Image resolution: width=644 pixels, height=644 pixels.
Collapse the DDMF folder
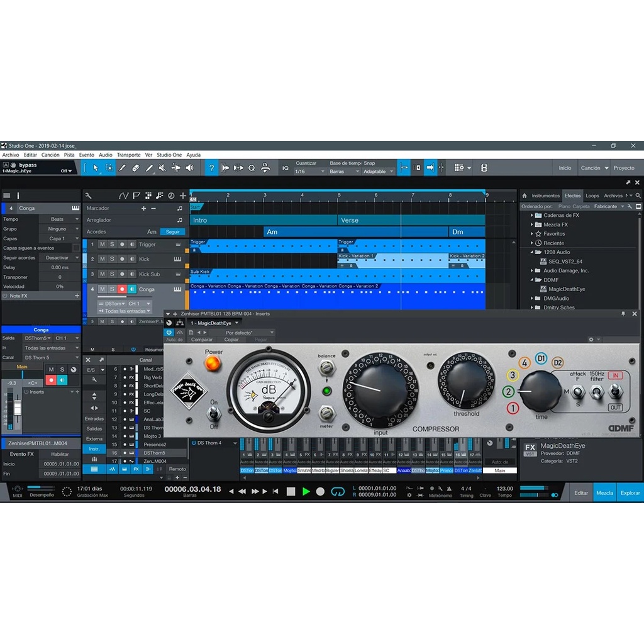[x=532, y=280]
